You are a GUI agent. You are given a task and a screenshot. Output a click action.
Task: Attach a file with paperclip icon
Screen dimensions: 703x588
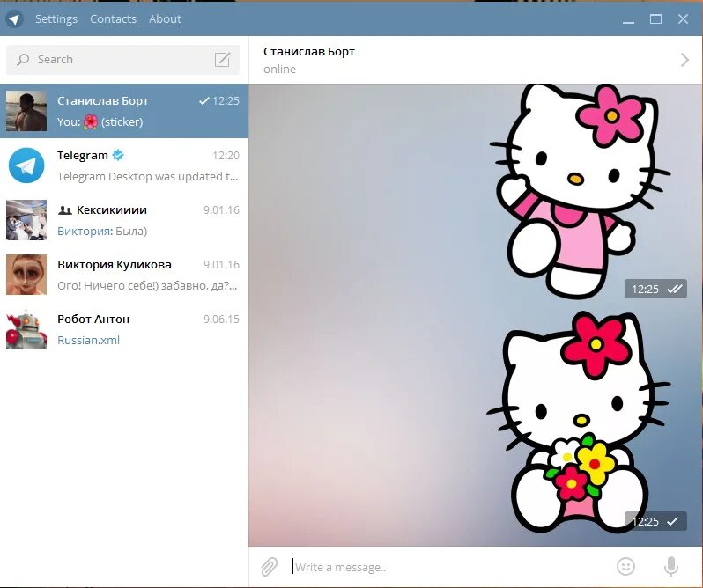270,567
